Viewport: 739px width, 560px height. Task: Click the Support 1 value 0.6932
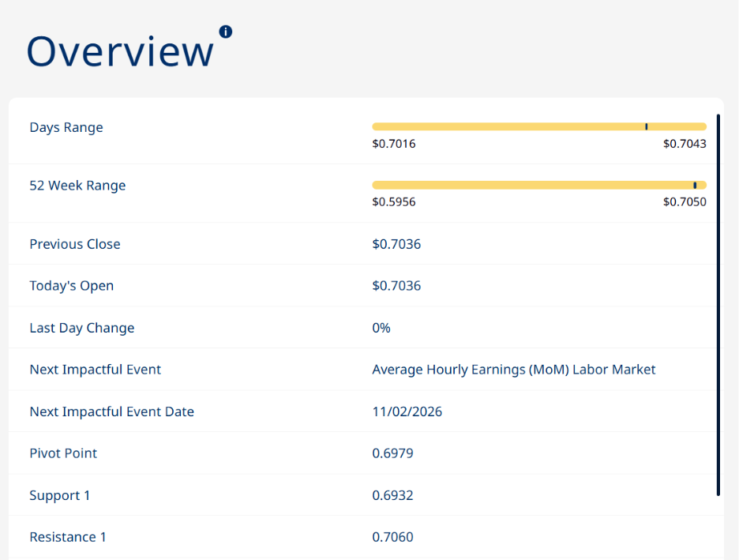coord(392,495)
